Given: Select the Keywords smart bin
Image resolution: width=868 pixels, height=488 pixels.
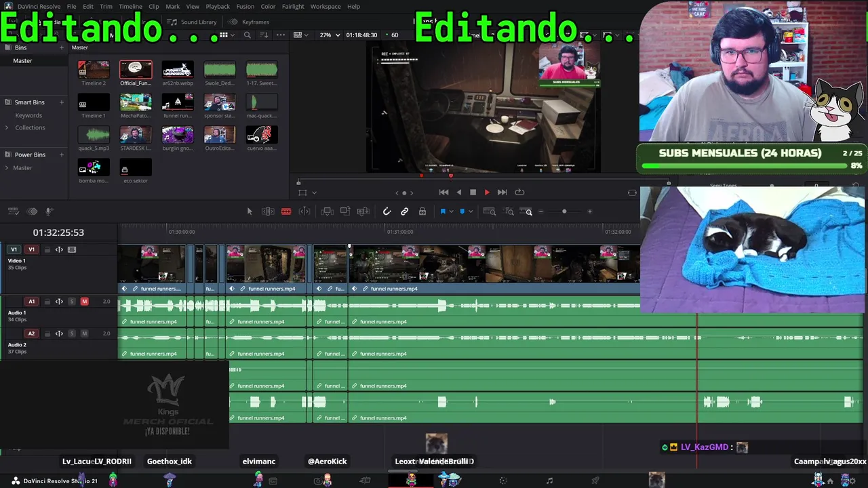Looking at the screenshot, I should [28, 115].
